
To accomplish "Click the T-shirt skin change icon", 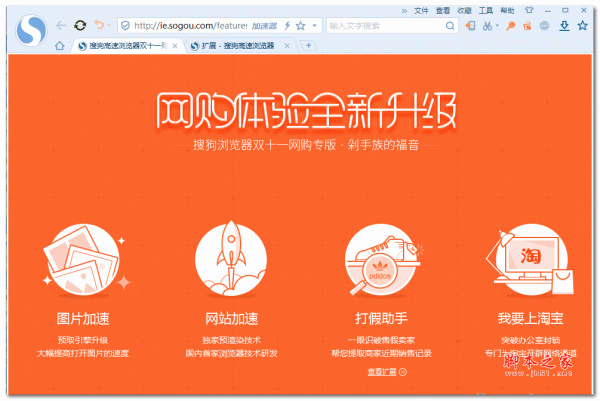I will [529, 10].
